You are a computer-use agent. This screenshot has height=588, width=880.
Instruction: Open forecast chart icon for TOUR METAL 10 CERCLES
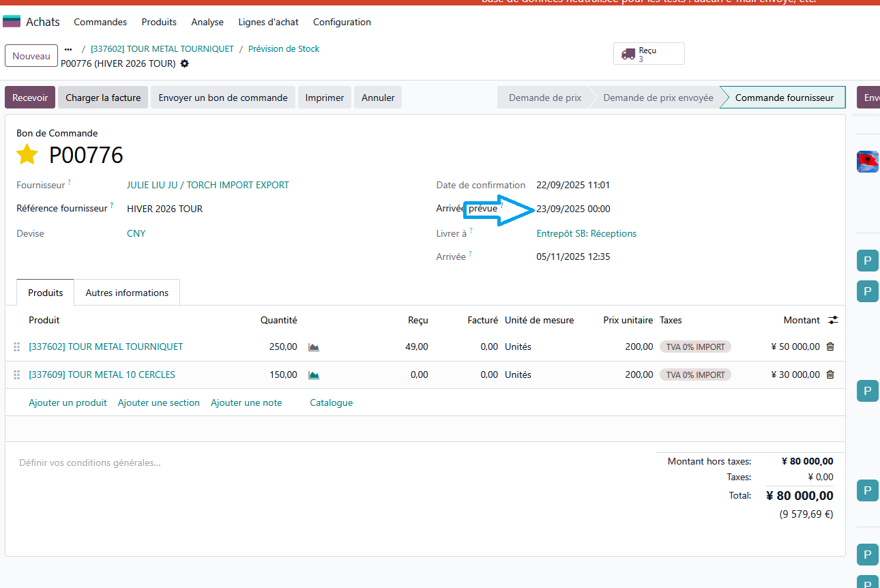coord(314,375)
